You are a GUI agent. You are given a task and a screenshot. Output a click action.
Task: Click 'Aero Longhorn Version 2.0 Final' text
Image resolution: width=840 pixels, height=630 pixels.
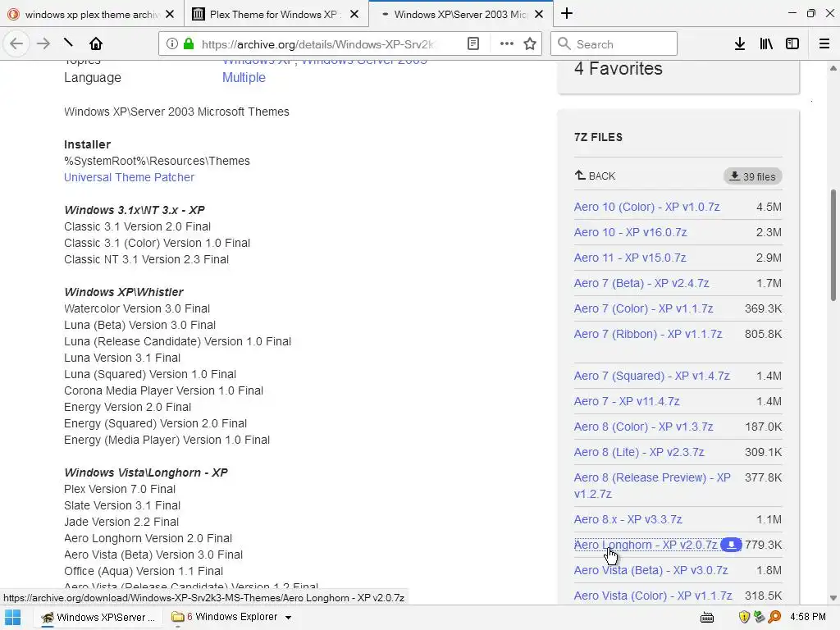[148, 538]
